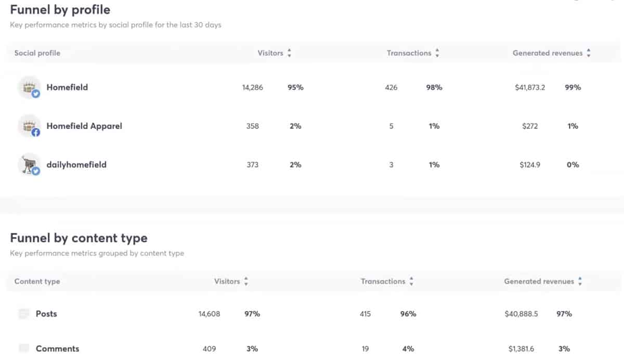This screenshot has width=624, height=364.
Task: Click Homefield's $41,873.2 revenue value
Action: point(530,87)
